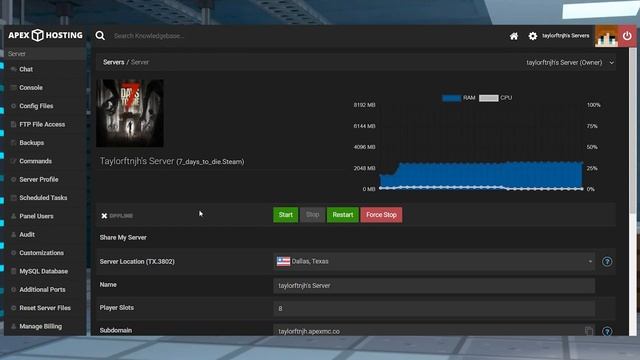Open Config Files in sidebar
The height and width of the screenshot is (360, 640).
pyautogui.click(x=36, y=106)
